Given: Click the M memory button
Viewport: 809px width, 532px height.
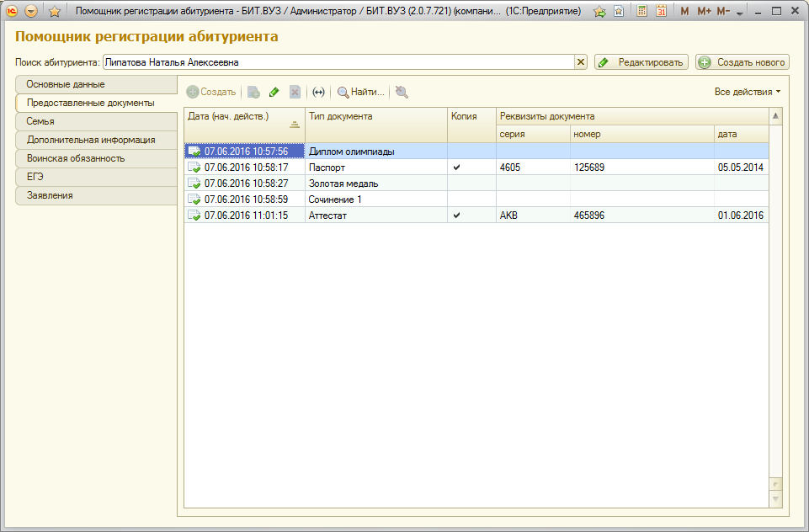Looking at the screenshot, I should pyautogui.click(x=684, y=11).
